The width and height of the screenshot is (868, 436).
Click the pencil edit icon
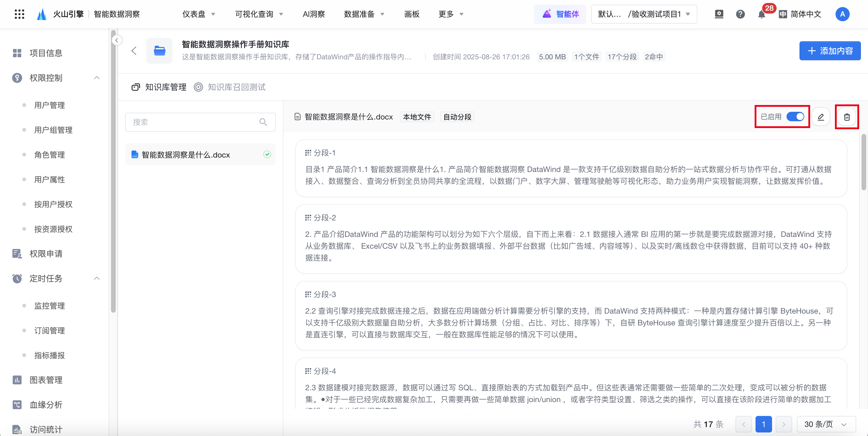(820, 117)
